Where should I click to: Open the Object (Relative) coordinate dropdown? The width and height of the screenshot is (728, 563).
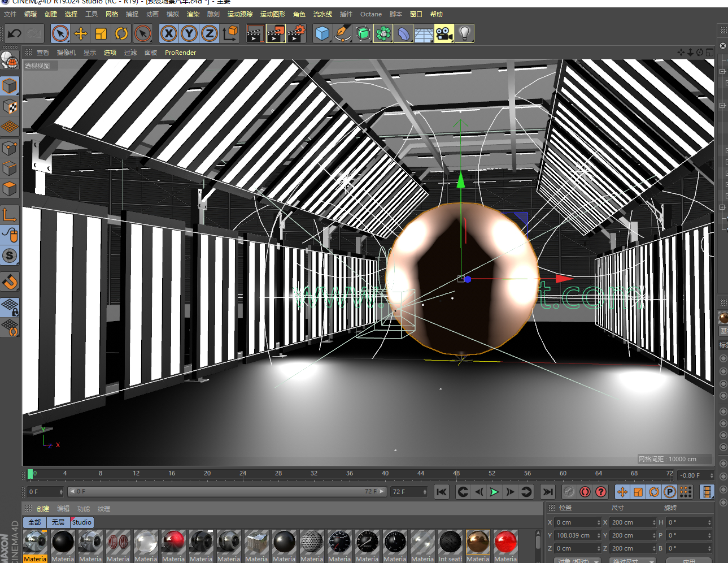point(577,560)
